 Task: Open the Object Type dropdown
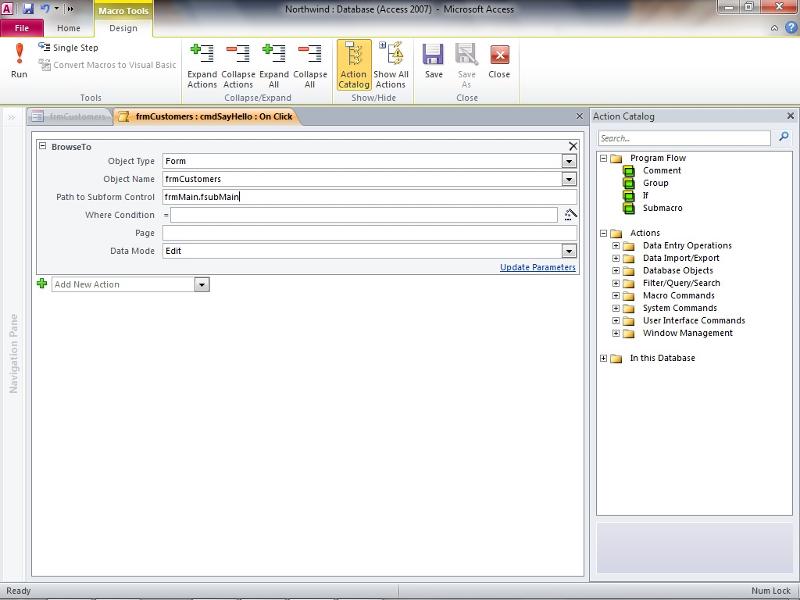(x=569, y=161)
